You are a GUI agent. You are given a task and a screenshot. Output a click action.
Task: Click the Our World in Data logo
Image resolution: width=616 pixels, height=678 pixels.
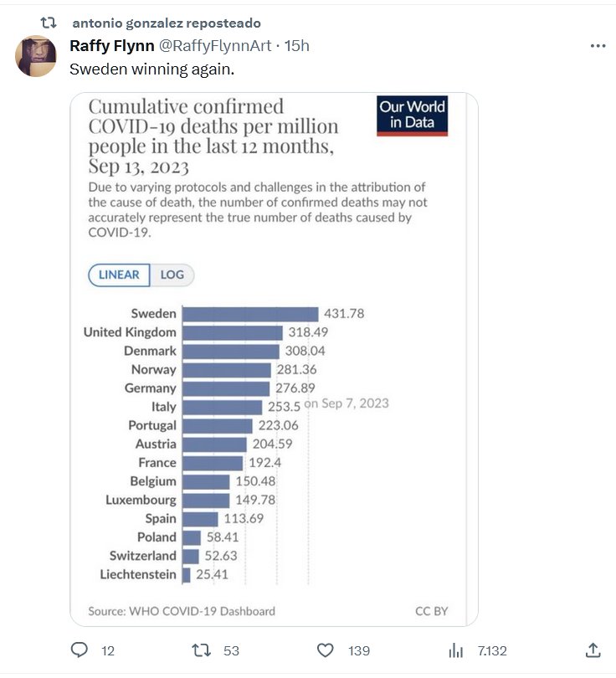point(413,116)
